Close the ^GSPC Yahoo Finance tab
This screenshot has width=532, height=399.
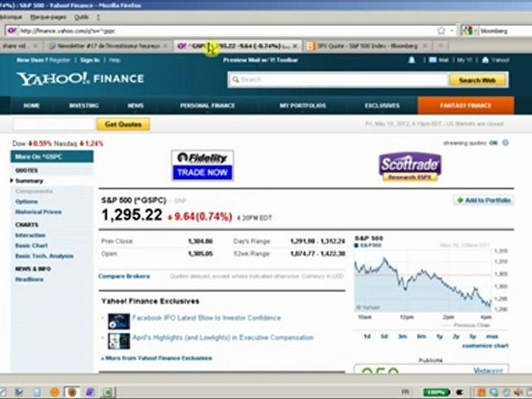pyautogui.click(x=295, y=46)
